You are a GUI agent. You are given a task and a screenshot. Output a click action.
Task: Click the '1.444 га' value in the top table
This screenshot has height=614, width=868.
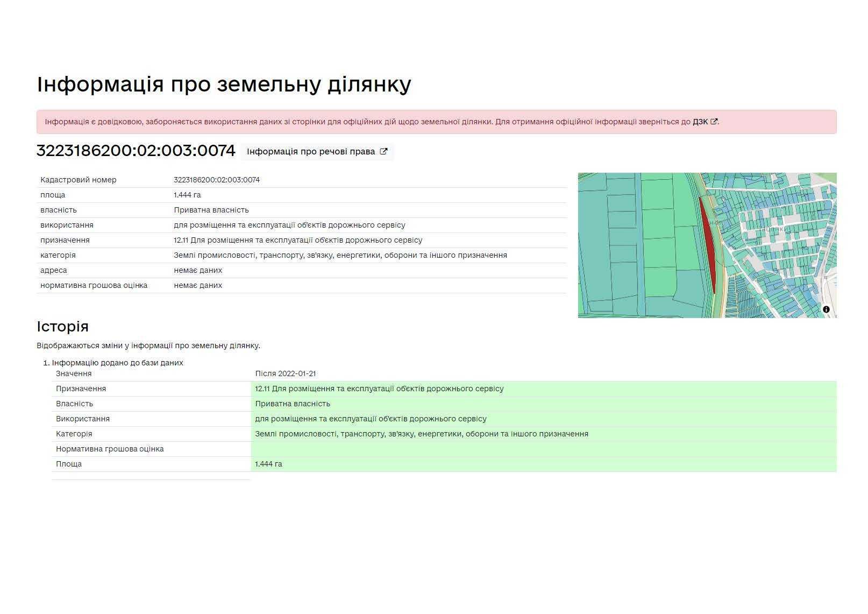pos(187,195)
